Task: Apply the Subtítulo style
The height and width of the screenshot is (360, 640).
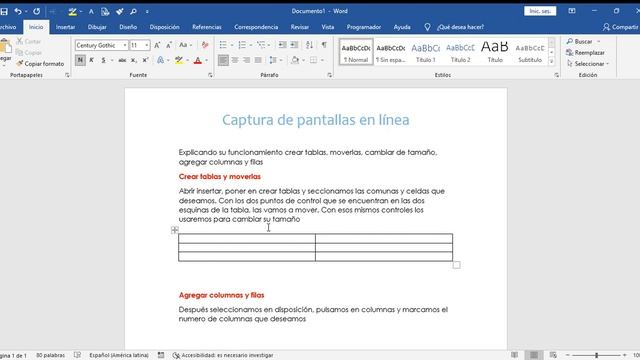Action: 530,52
